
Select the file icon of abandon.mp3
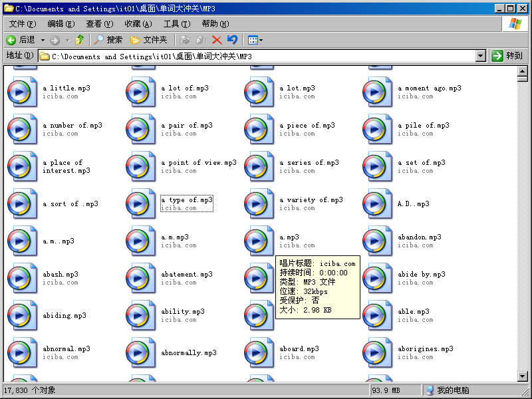point(377,241)
